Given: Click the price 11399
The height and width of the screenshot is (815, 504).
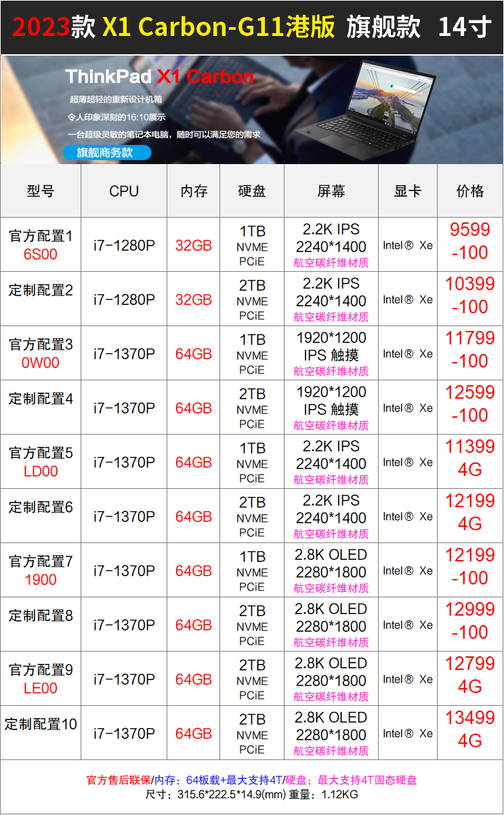Looking at the screenshot, I should click(470, 446).
